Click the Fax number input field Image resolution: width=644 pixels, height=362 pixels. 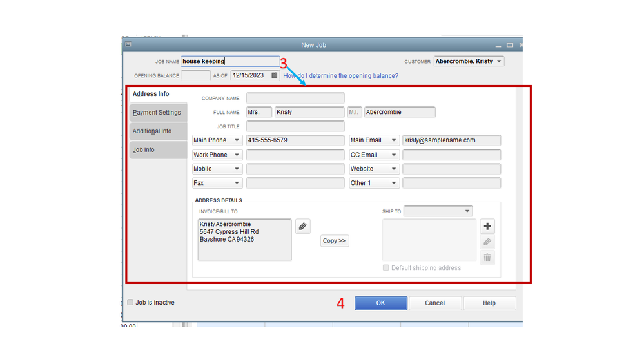coord(295,183)
